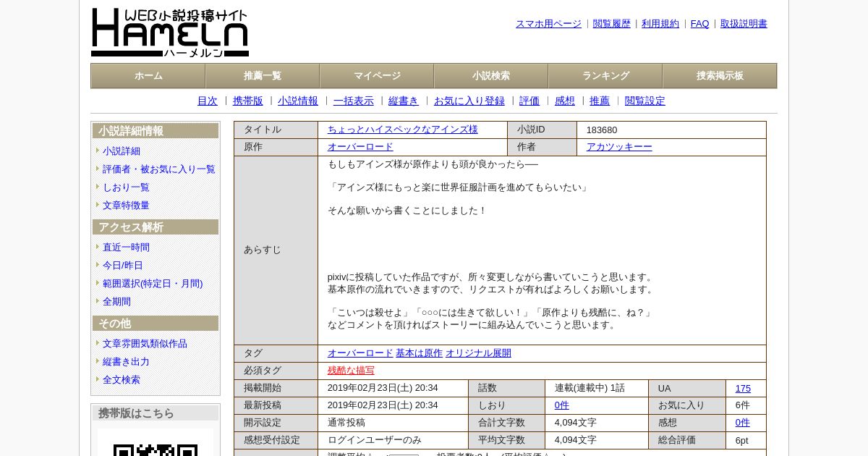
Task: Select 縦書き in the sub-menu
Action: pos(404,101)
